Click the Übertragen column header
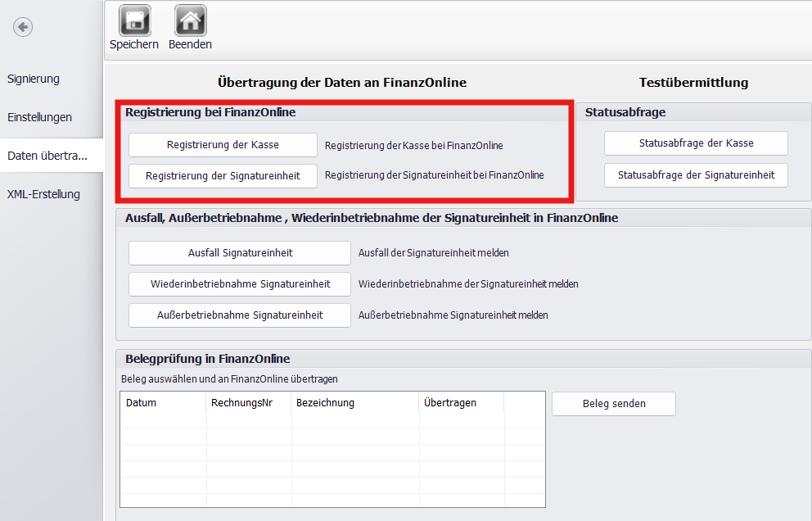The width and height of the screenshot is (812, 521). coord(462,403)
